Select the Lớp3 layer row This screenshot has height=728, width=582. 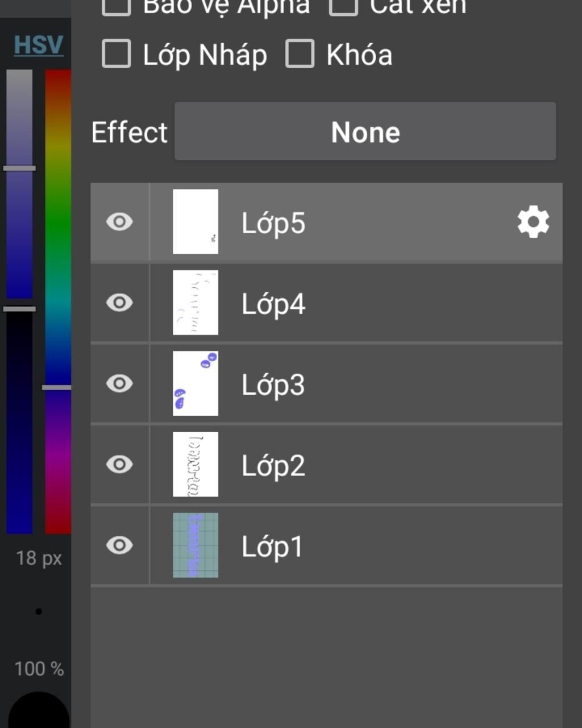352,384
